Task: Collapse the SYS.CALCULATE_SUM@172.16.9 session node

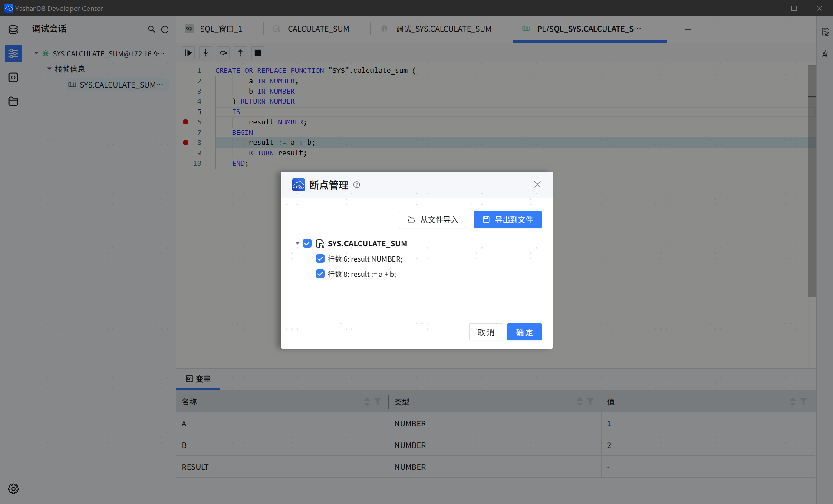Action: [36, 53]
